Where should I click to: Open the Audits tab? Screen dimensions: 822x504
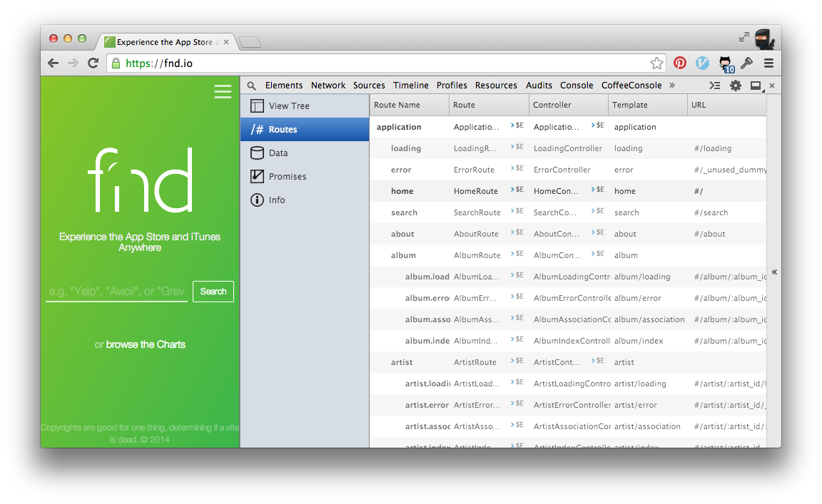pos(539,86)
